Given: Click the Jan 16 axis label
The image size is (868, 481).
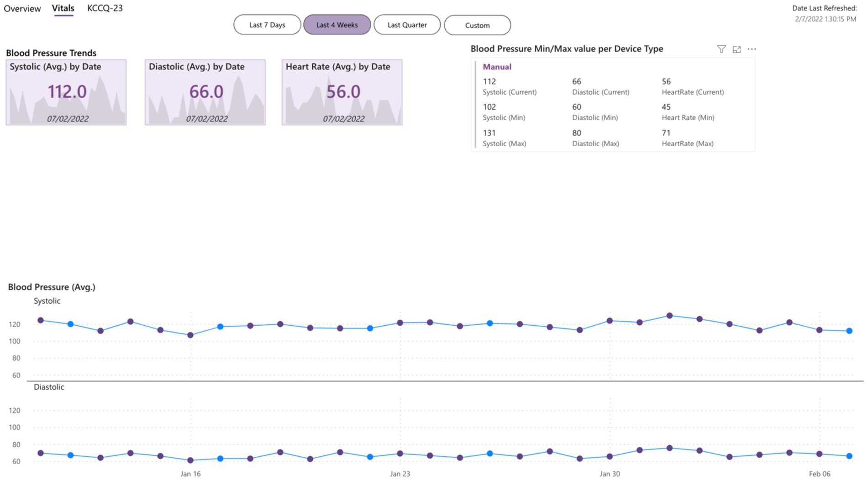Looking at the screenshot, I should coord(190,474).
